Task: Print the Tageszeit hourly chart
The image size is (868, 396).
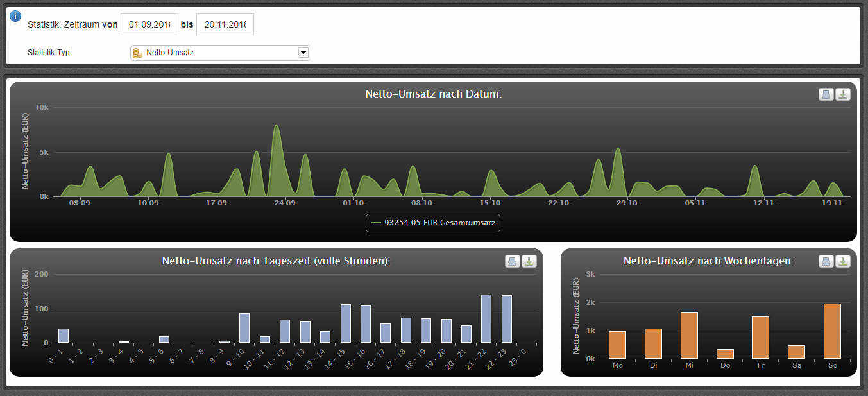Action: [x=512, y=261]
